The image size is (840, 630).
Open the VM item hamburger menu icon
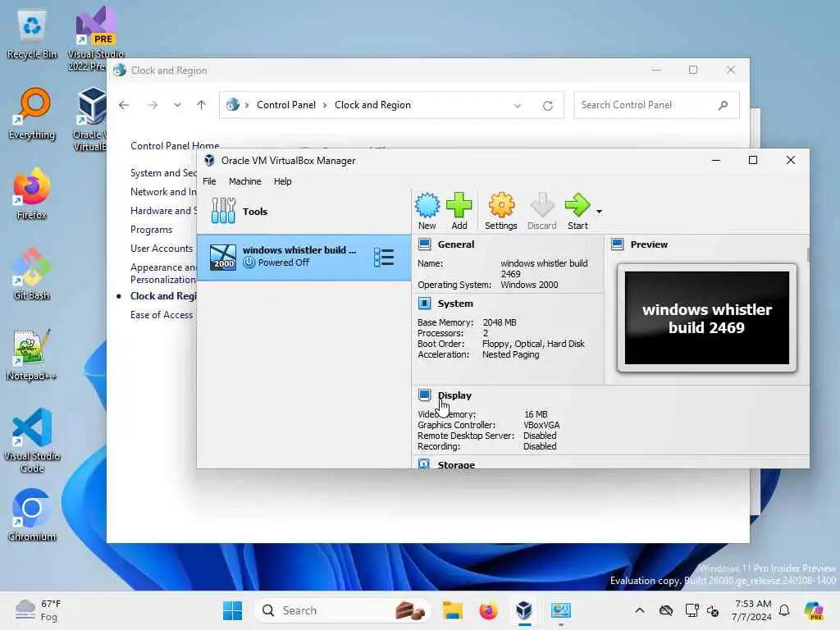click(384, 257)
